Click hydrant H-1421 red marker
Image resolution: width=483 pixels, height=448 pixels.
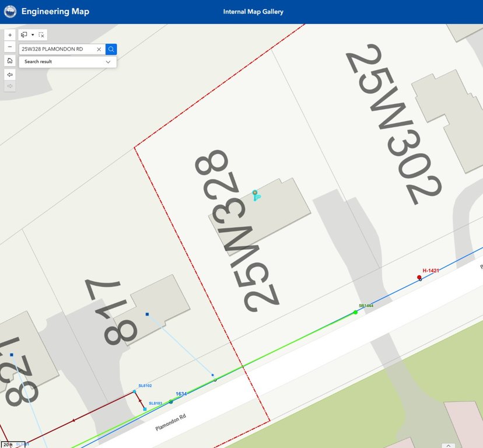pyautogui.click(x=419, y=277)
